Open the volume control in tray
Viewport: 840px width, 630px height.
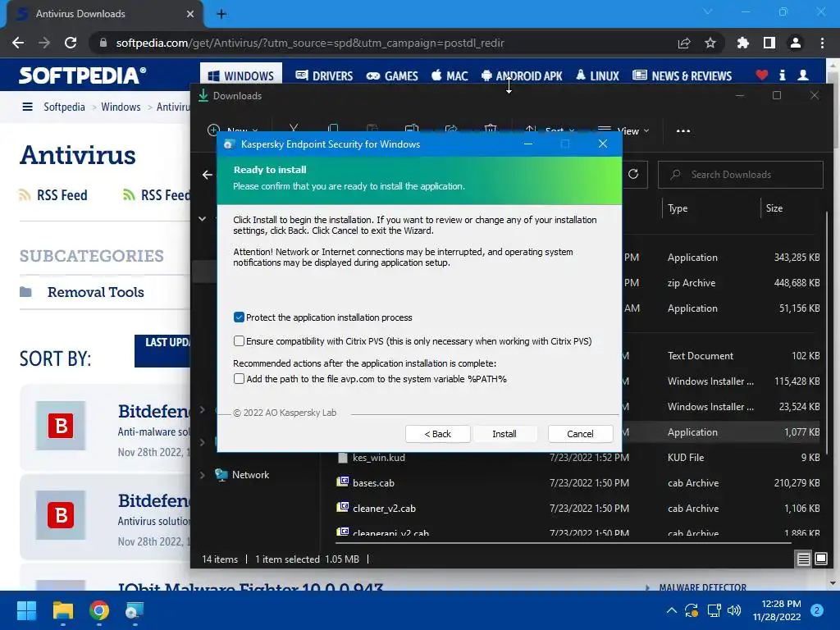coord(734,610)
